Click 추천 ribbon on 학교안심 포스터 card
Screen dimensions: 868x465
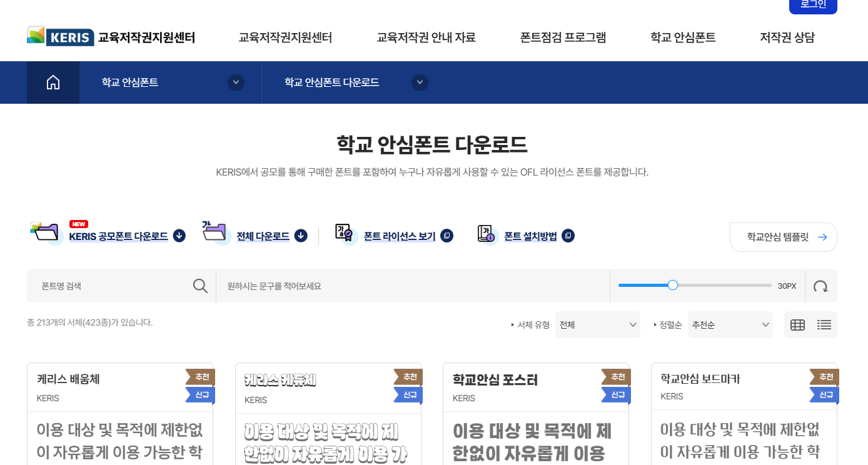coord(616,377)
